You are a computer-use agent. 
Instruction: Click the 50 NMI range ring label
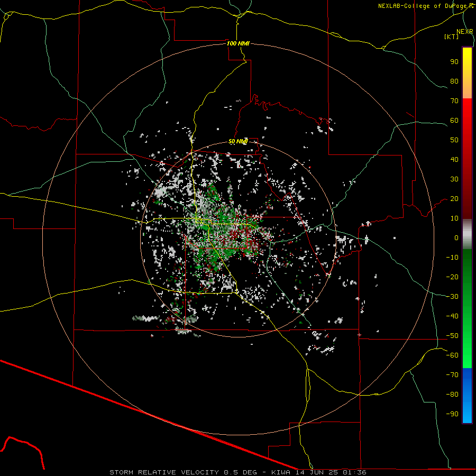click(238, 141)
